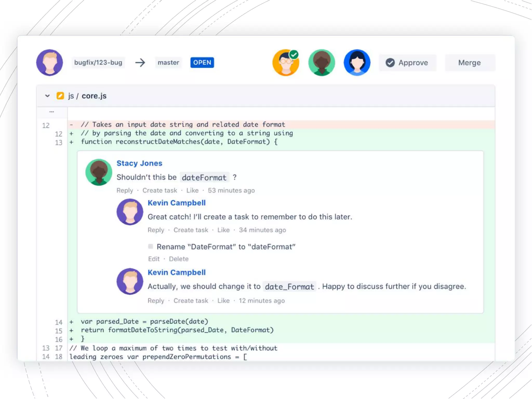Expand hidden lines using the ellipsis

[52, 112]
